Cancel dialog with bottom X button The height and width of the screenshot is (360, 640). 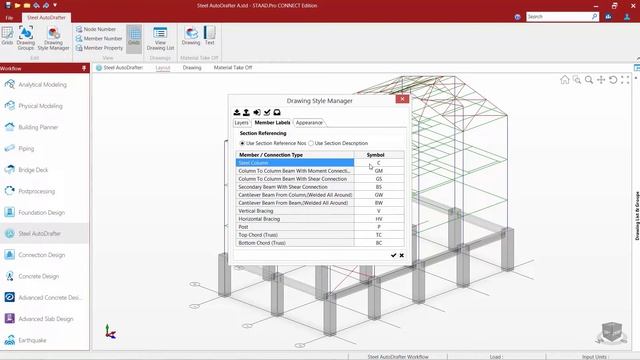pos(402,255)
